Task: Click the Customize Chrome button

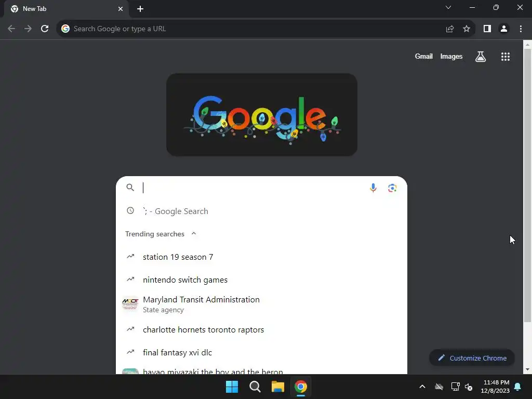Action: click(x=472, y=358)
